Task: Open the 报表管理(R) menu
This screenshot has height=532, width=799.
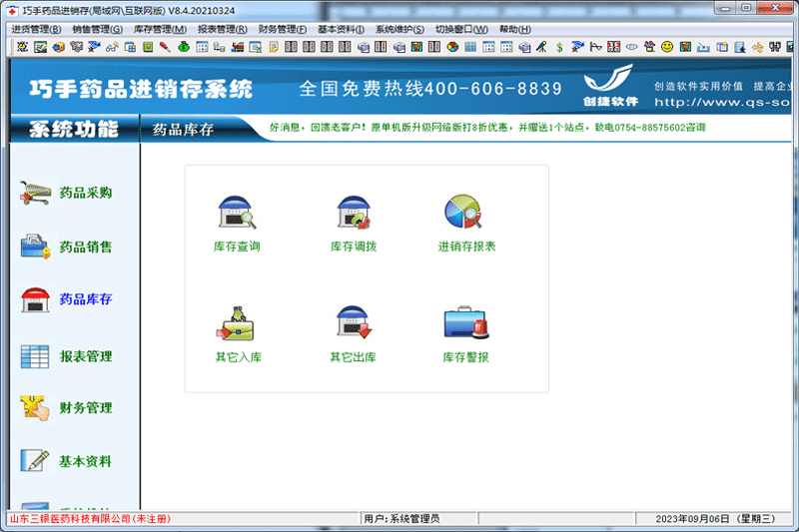Action: click(x=222, y=30)
